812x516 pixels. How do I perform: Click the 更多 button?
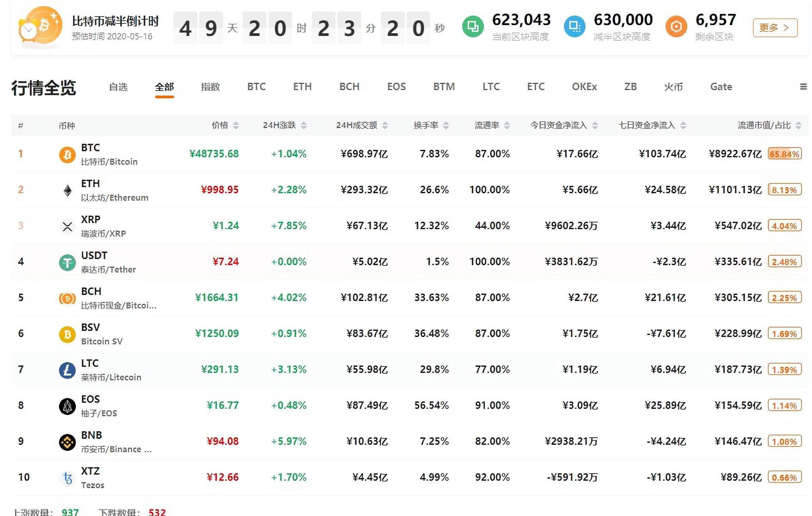click(775, 28)
